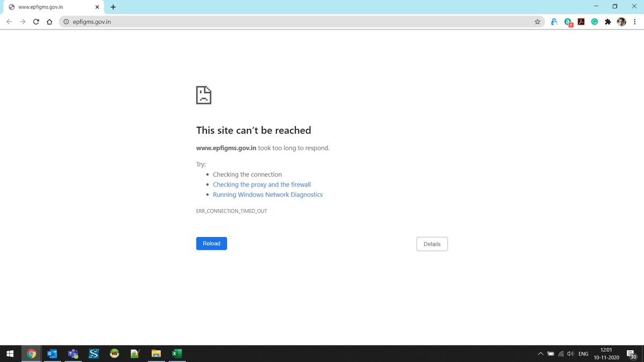Switch input language via ENG indicator
This screenshot has width=644, height=362.
click(583, 354)
